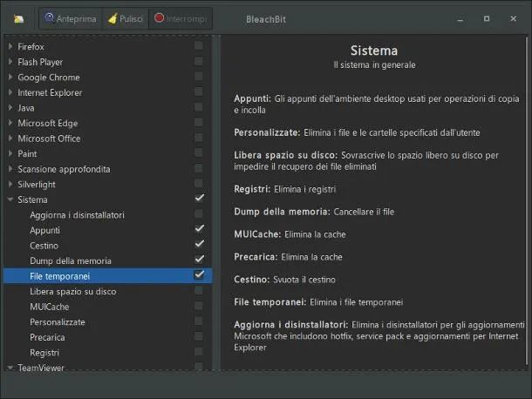532x399 pixels.
Task: Expand the Java tree node
Action: 10,107
